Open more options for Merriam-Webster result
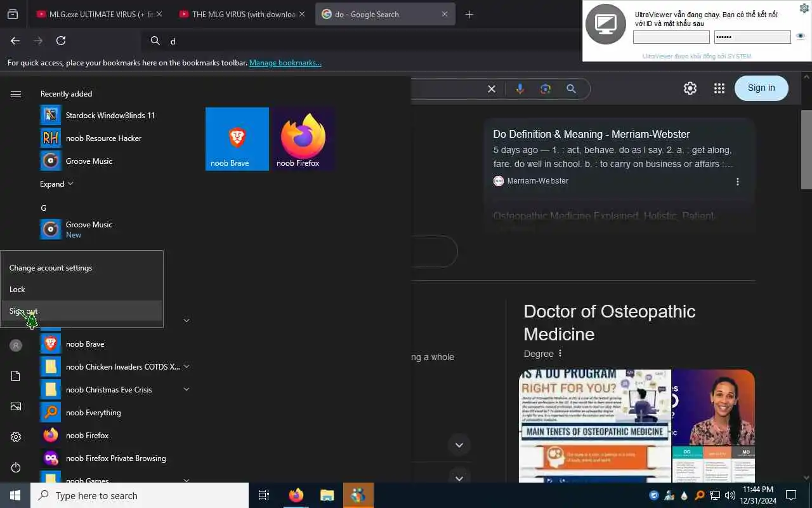The width and height of the screenshot is (812, 508). tap(737, 182)
